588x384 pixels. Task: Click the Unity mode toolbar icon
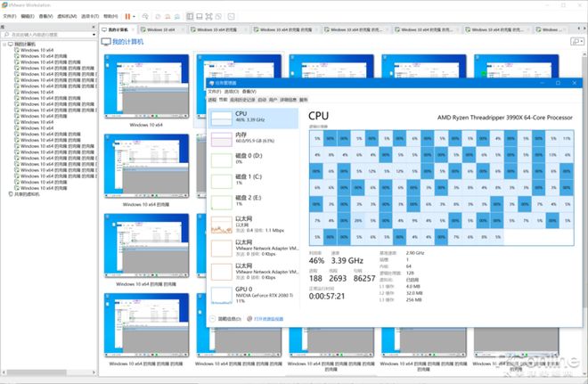pyautogui.click(x=218, y=17)
